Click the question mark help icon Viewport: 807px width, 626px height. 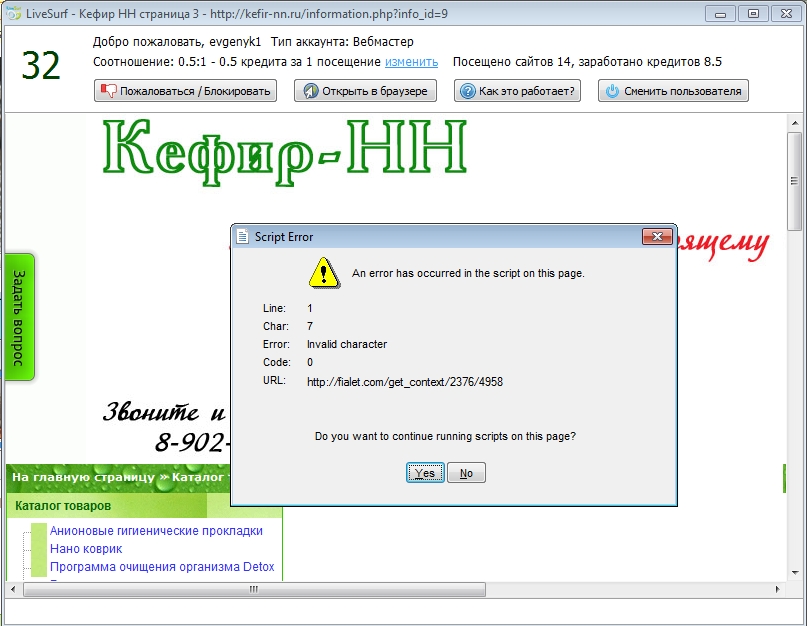tap(467, 91)
